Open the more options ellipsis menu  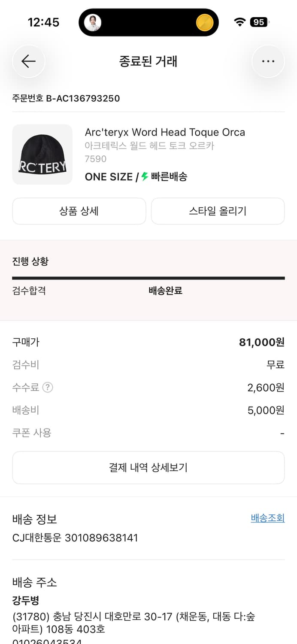[268, 61]
